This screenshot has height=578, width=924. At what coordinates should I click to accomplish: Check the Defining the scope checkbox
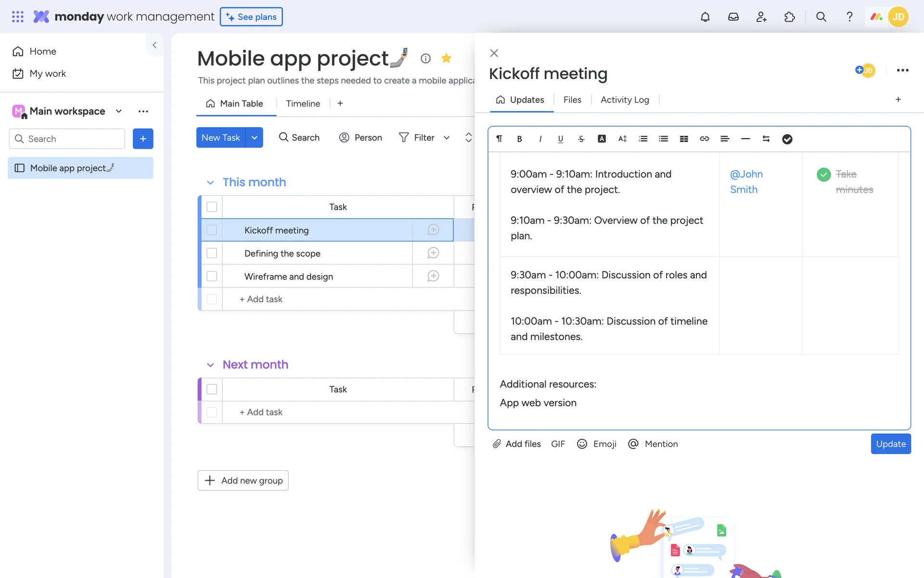[212, 253]
